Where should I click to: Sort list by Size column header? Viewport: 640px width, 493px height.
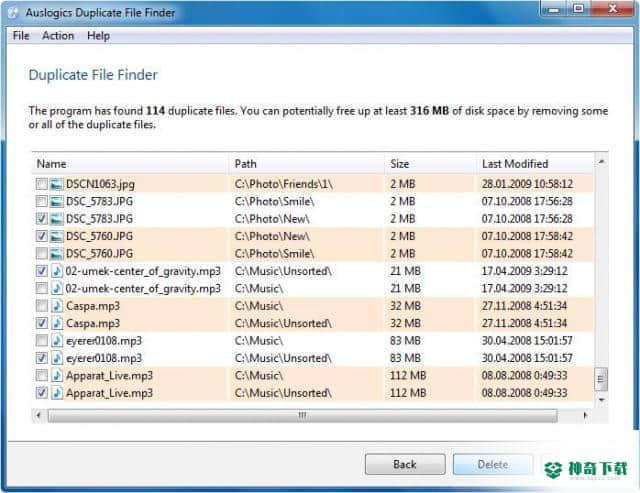pyautogui.click(x=430, y=164)
